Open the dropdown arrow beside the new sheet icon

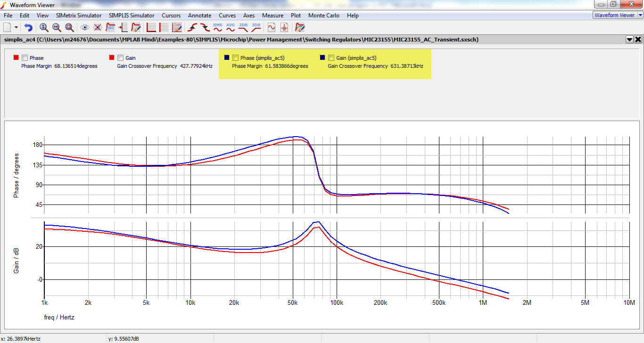tap(17, 27)
